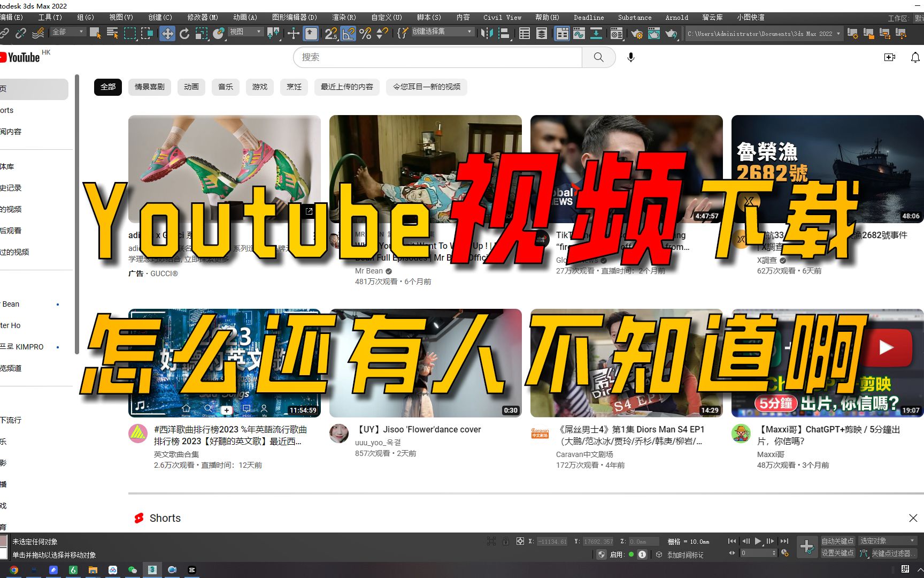Open Select by Name list icon
Screen dimensions: 924x578
[112, 33]
